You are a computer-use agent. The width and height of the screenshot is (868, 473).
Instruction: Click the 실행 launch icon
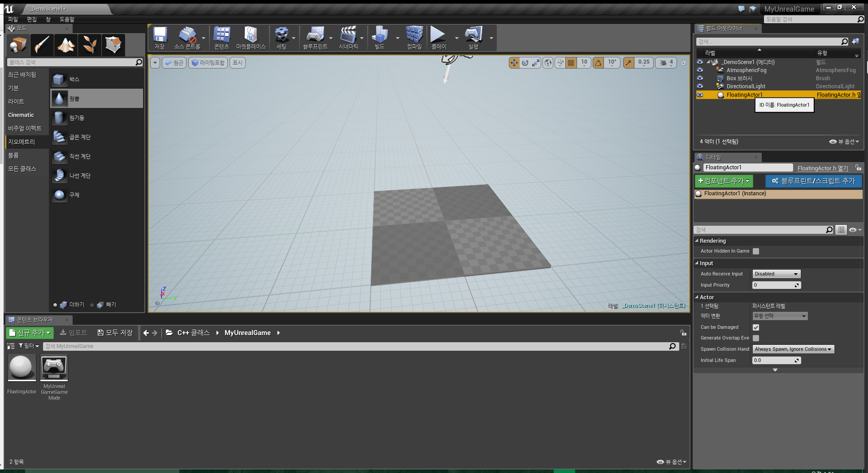click(x=473, y=38)
